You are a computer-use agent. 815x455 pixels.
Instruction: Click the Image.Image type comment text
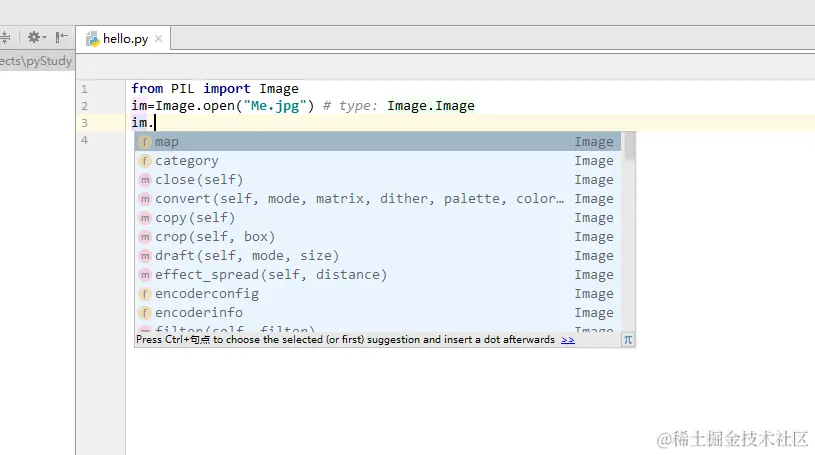point(431,106)
